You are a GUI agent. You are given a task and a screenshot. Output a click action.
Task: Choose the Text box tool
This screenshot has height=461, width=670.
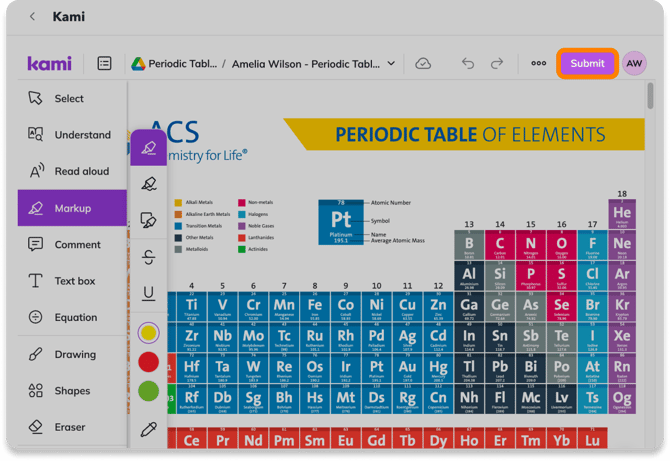point(72,281)
